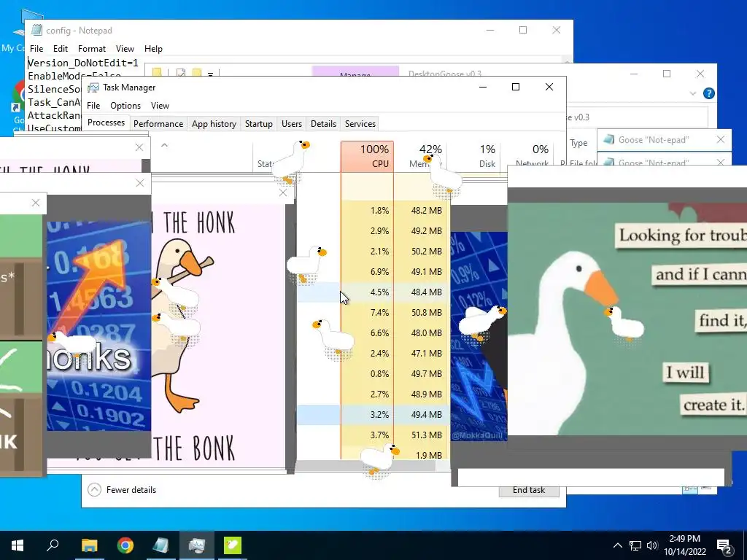Open the notification center icon
This screenshot has height=560, width=747.
pos(724,545)
